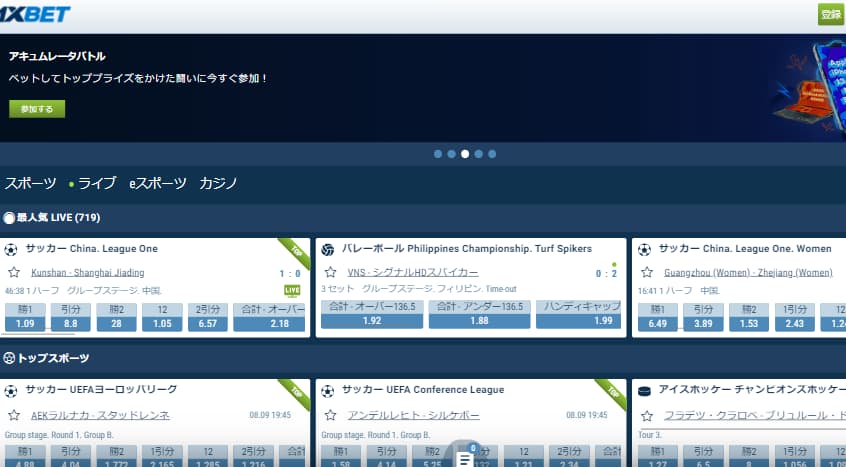Click サッカー UEFA Conference League title
The height and width of the screenshot is (467, 846).
tap(423, 390)
